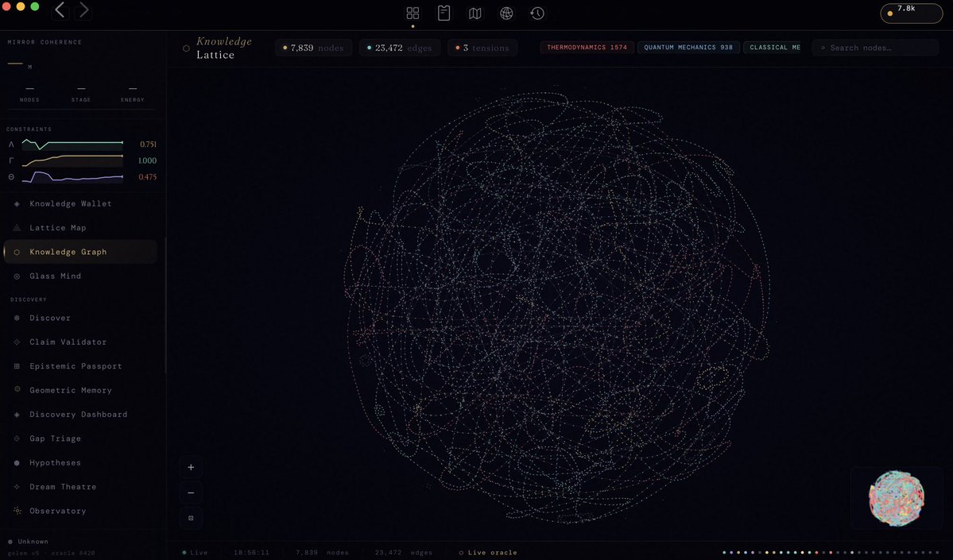
Task: Filter by the Thermodynamics 1574 tag
Action: (587, 48)
